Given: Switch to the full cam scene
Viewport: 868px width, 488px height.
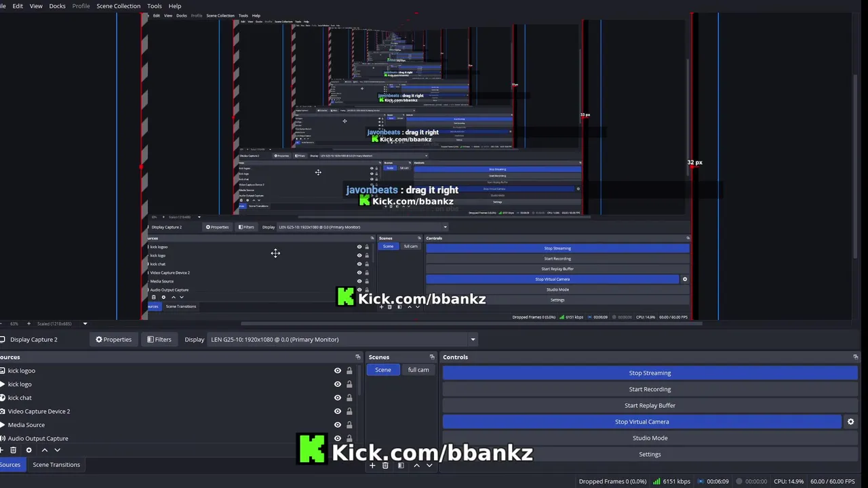Looking at the screenshot, I should (x=418, y=370).
